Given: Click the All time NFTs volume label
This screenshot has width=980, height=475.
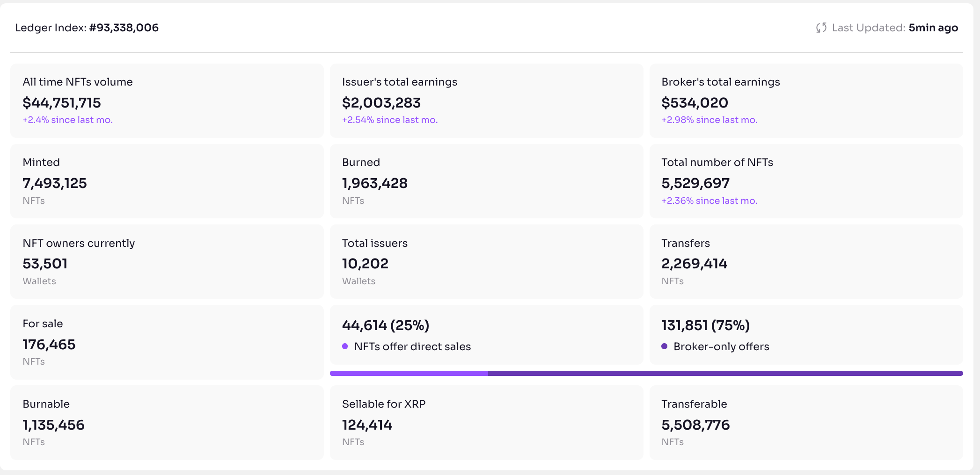Looking at the screenshot, I should (78, 82).
